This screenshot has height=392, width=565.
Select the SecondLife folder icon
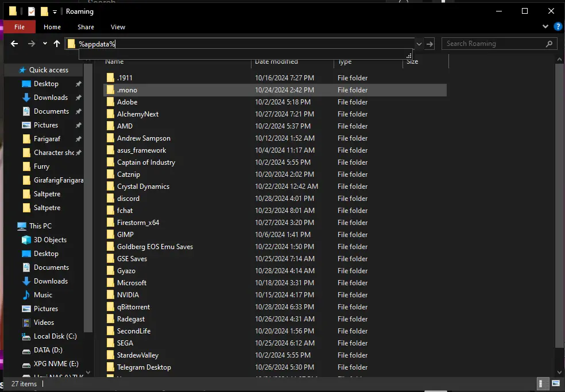110,331
